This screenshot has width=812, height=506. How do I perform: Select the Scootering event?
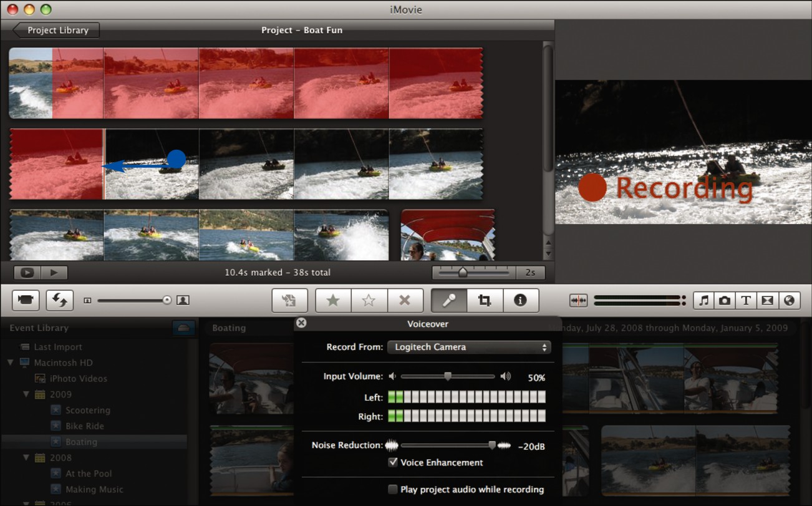(x=87, y=411)
